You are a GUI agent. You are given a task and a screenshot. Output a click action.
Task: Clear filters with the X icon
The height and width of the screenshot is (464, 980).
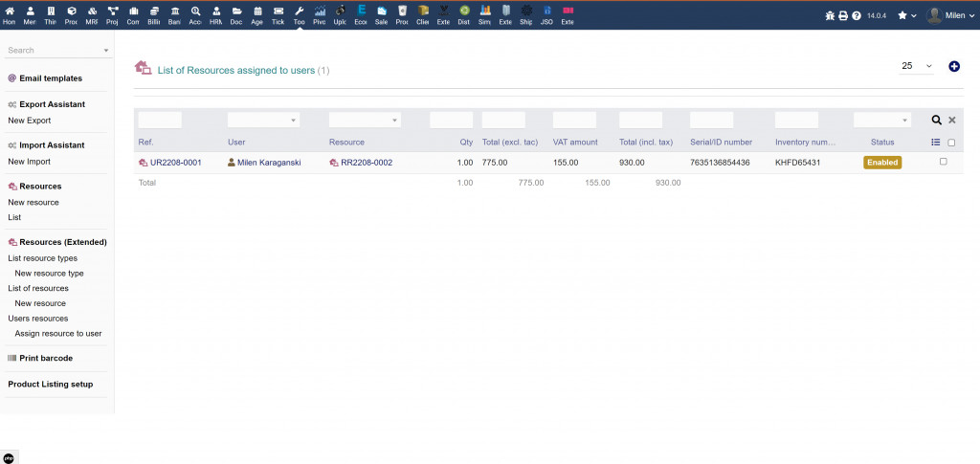pos(951,120)
